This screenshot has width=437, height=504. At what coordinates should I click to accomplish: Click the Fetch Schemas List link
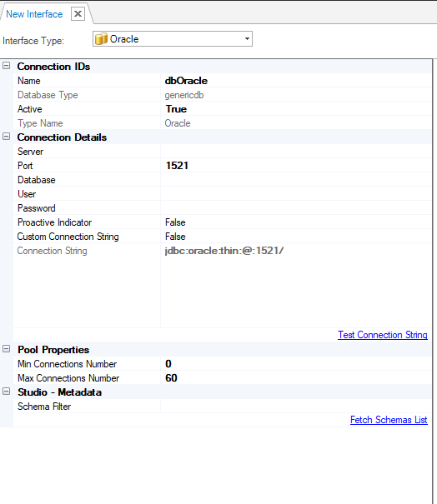click(389, 420)
